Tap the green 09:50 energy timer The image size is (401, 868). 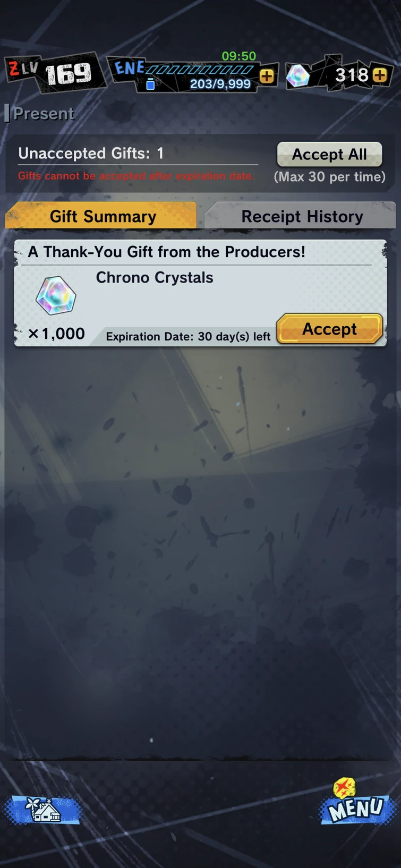239,56
